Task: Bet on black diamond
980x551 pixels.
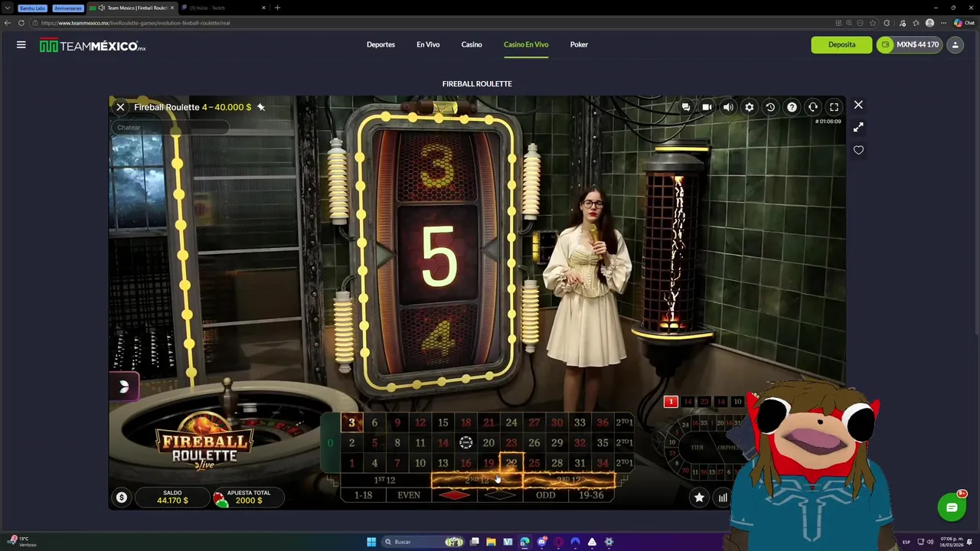Action: [x=500, y=495]
